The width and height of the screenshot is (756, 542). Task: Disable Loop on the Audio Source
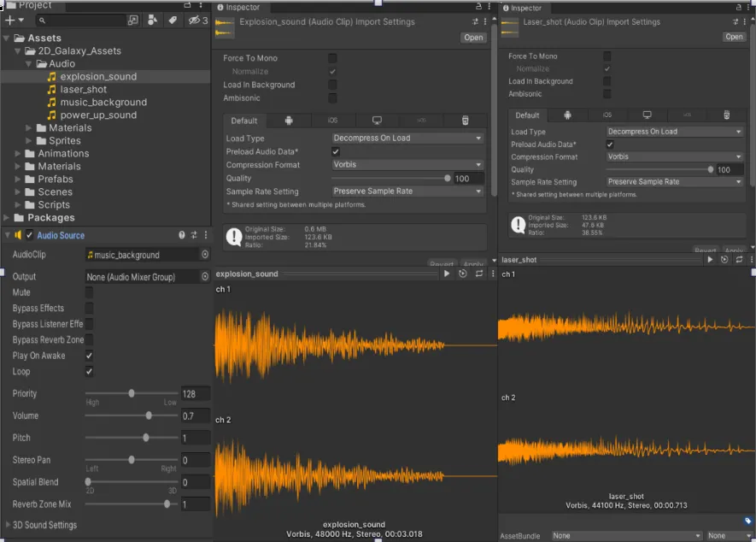[89, 371]
